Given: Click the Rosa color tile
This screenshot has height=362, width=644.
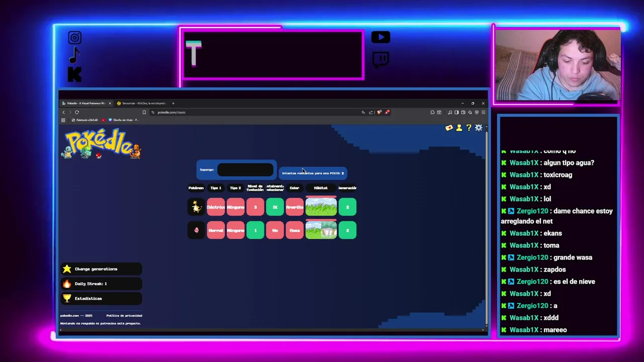Looking at the screenshot, I should [x=294, y=230].
